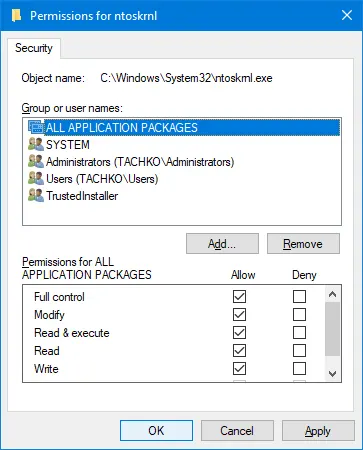Viewport: 363px width, 450px height.
Task: Click Apply to save permissions
Action: pos(318,431)
